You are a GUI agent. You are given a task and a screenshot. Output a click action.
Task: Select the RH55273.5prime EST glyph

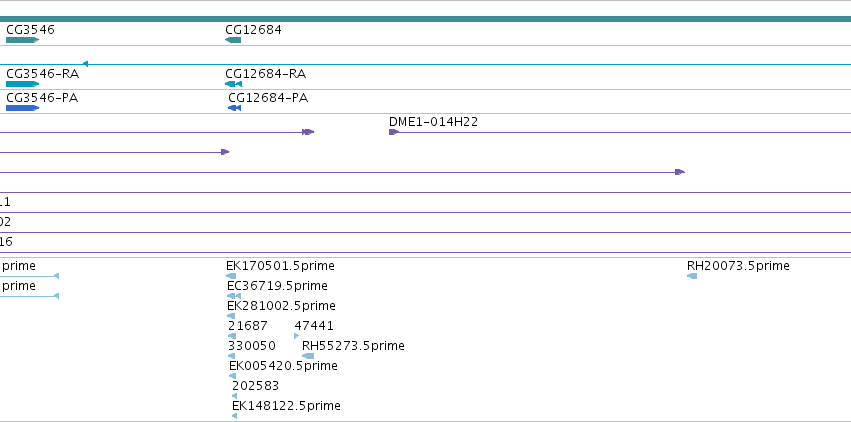[x=308, y=356]
